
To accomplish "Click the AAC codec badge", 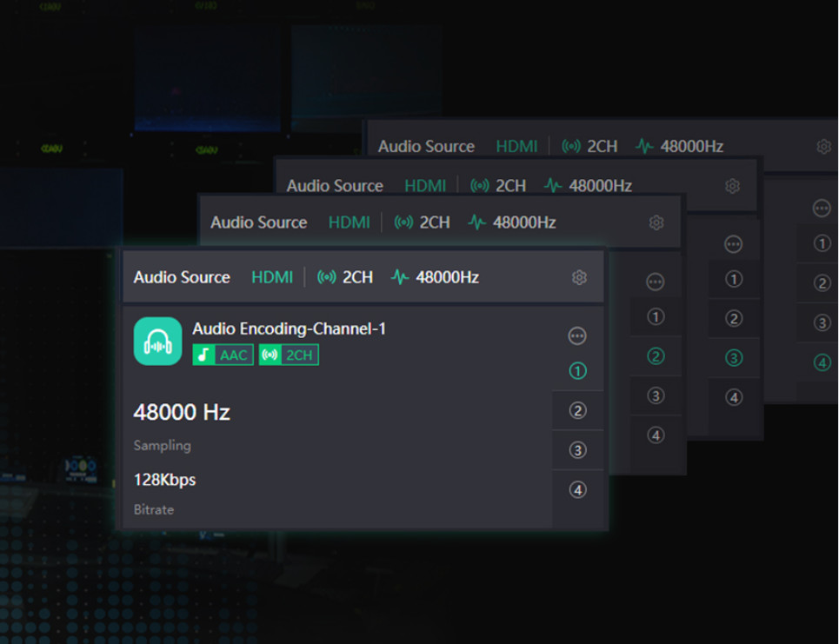I will coord(223,355).
